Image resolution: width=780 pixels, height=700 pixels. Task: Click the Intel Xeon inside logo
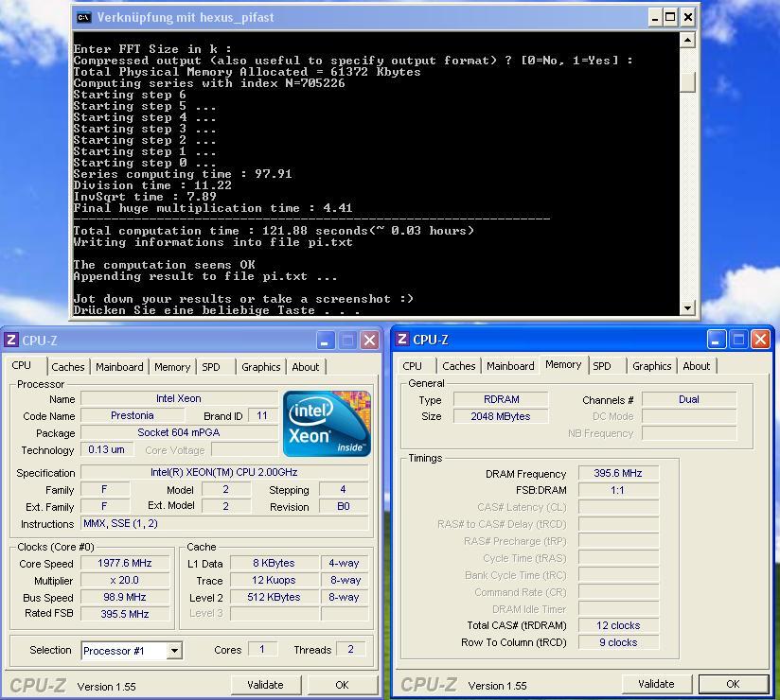click(x=327, y=424)
